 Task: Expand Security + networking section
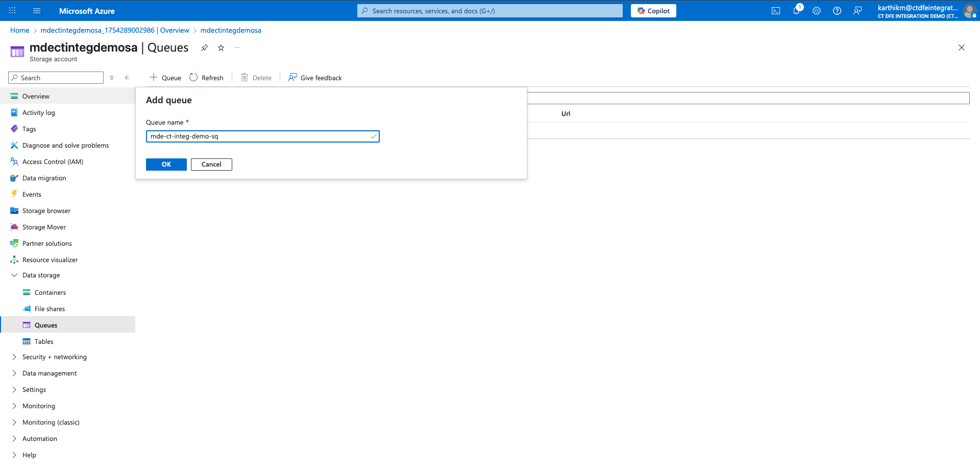click(14, 357)
